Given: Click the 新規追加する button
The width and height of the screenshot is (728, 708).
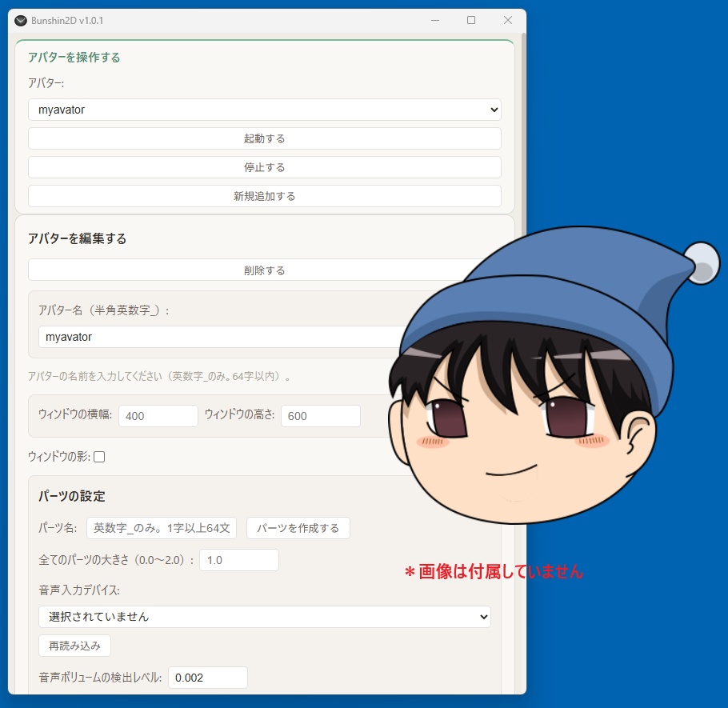Looking at the screenshot, I should 265,196.
